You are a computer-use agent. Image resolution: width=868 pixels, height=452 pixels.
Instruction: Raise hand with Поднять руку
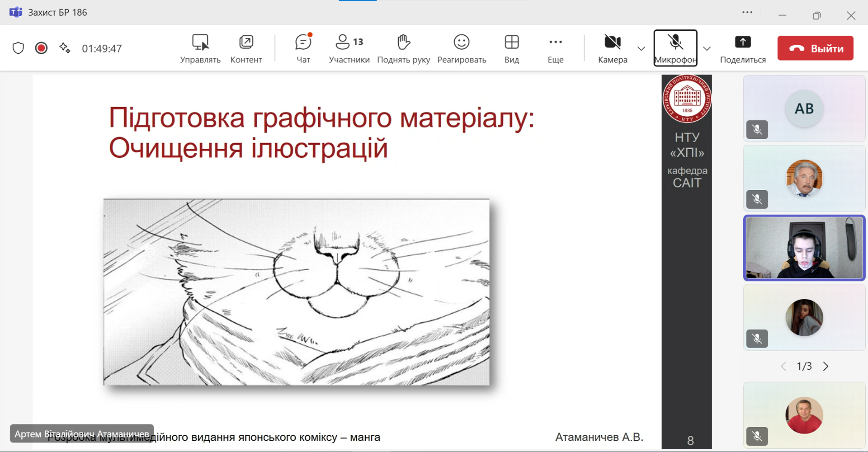[x=403, y=48]
